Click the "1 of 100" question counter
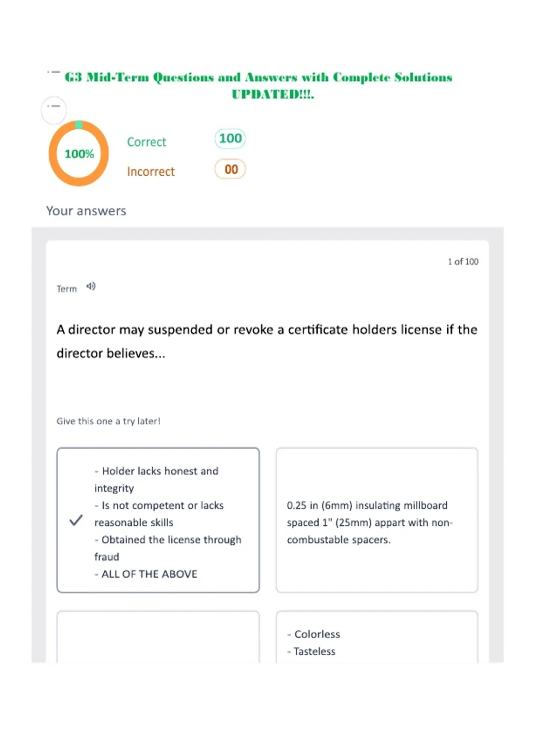Image resolution: width=534 pixels, height=756 pixels. coord(463,261)
